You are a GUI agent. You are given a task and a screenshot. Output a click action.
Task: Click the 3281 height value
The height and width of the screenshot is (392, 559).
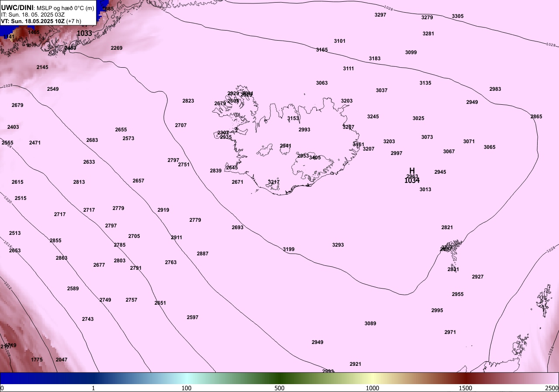428,34
